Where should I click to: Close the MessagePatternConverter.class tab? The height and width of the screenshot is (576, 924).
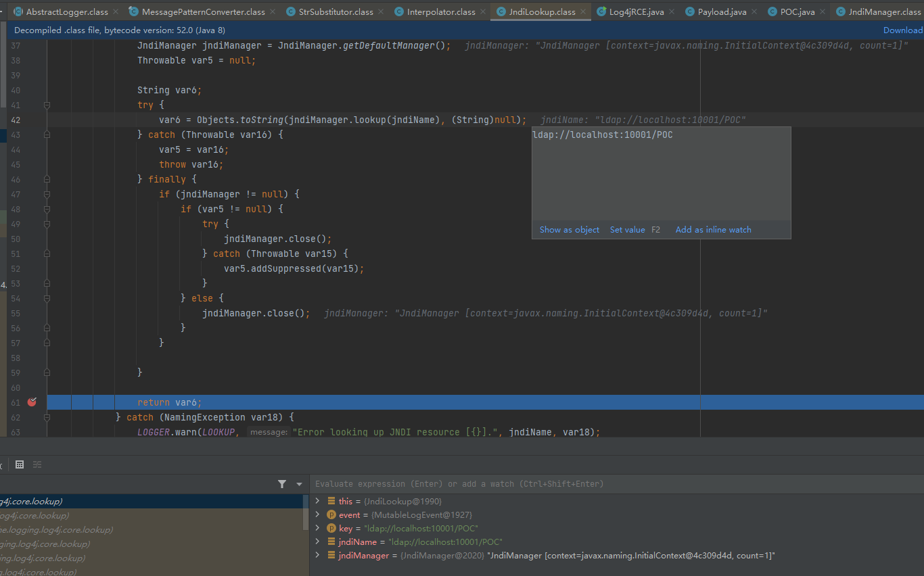[272, 12]
